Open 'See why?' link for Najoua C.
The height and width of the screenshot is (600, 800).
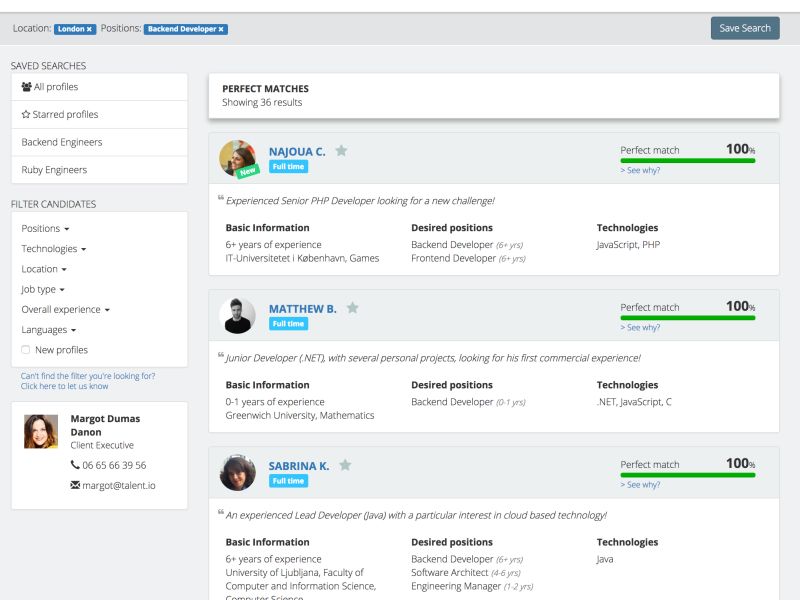pyautogui.click(x=640, y=170)
